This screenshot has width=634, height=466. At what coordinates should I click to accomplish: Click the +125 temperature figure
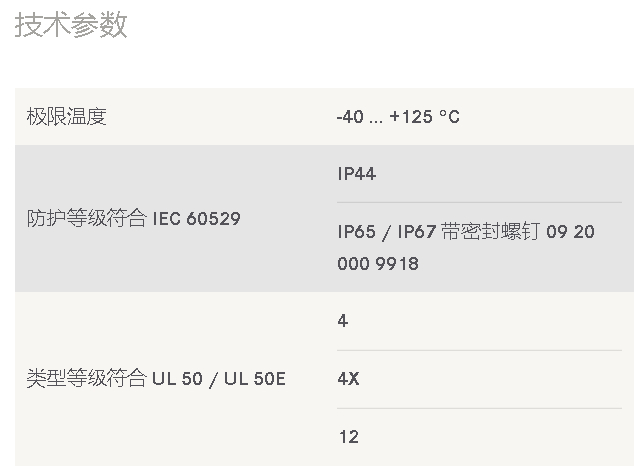411,117
